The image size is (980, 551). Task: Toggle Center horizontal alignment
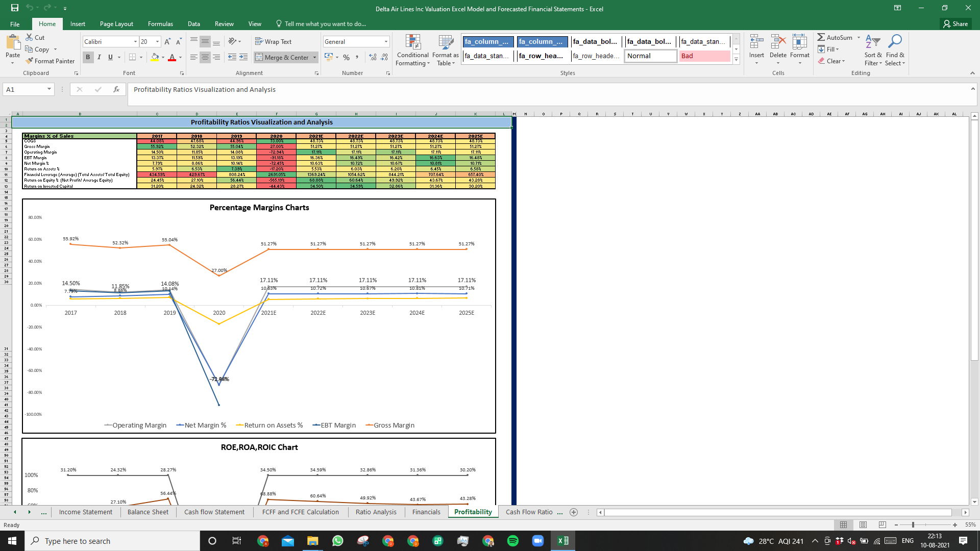(x=205, y=57)
